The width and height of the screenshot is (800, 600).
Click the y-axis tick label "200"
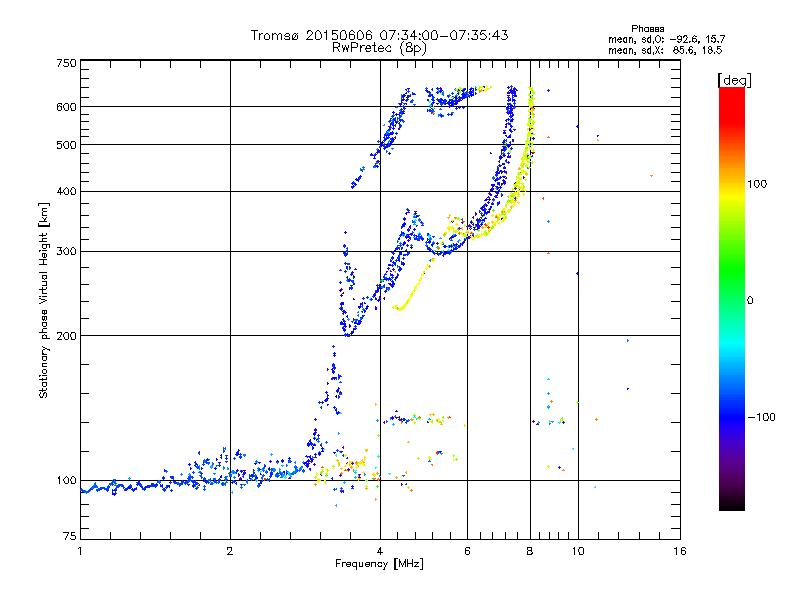(x=66, y=336)
